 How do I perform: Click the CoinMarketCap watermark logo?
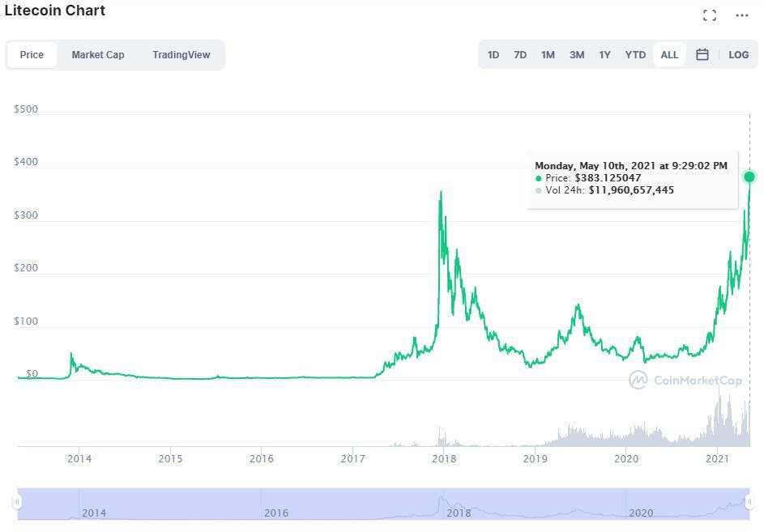674,380
